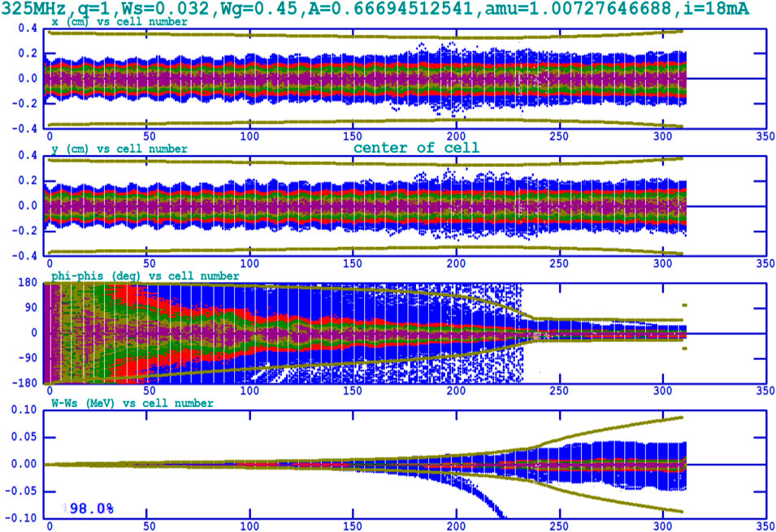Click the 0.4 y-axis tick of the x (cm) plot
Viewport: 776px width, 532px height.
tap(28, 28)
